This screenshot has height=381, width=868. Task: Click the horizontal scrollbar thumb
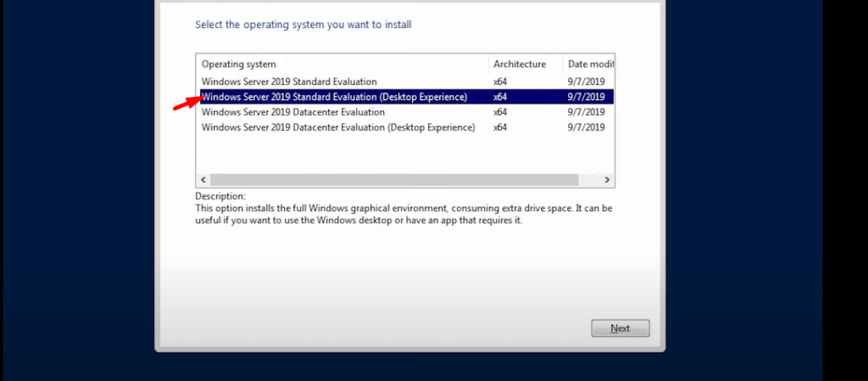click(x=394, y=180)
